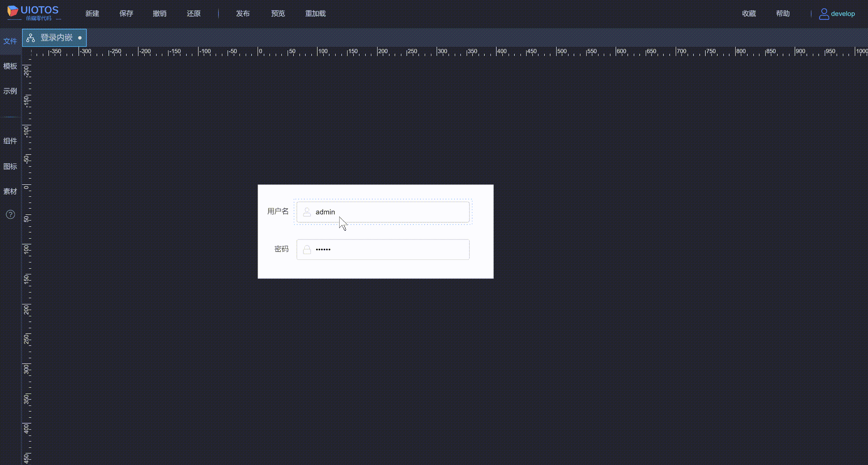Click the person icon inside the username input
The height and width of the screenshot is (465, 868).
click(307, 212)
